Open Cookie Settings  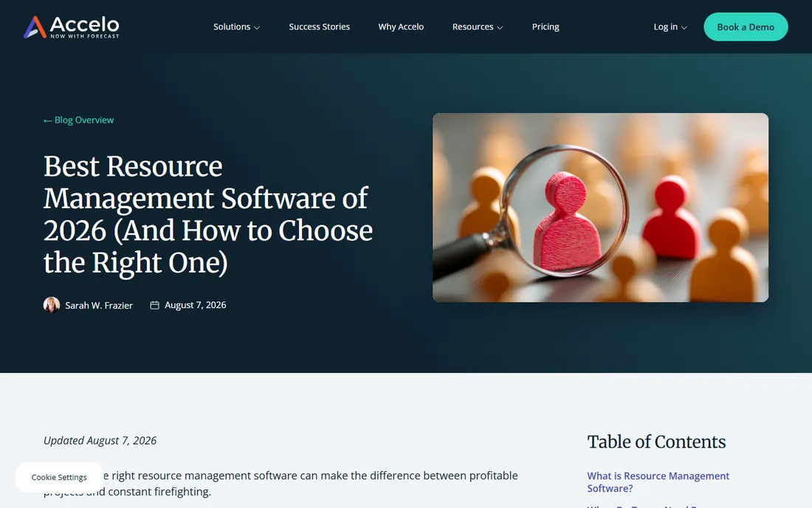click(x=59, y=477)
